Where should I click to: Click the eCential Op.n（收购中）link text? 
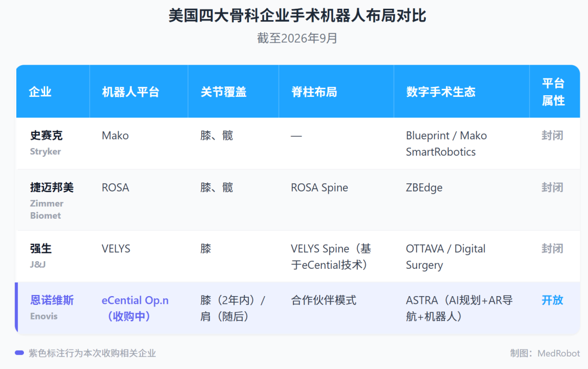135,308
